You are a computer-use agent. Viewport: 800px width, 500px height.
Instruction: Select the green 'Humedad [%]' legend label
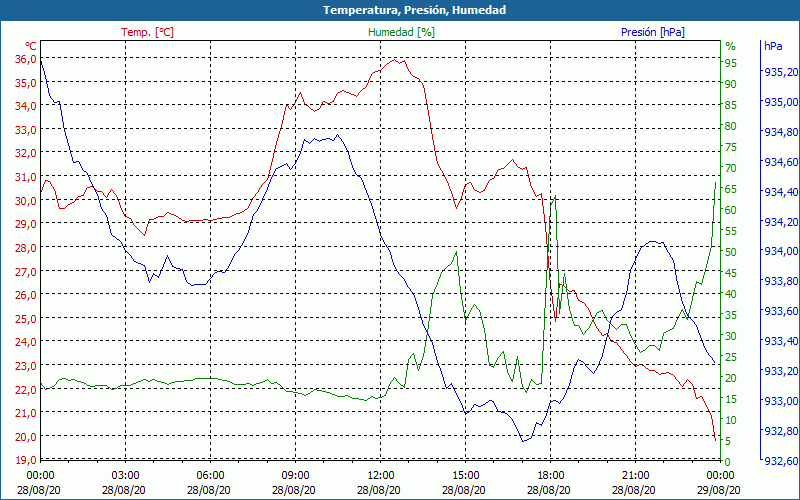(401, 32)
